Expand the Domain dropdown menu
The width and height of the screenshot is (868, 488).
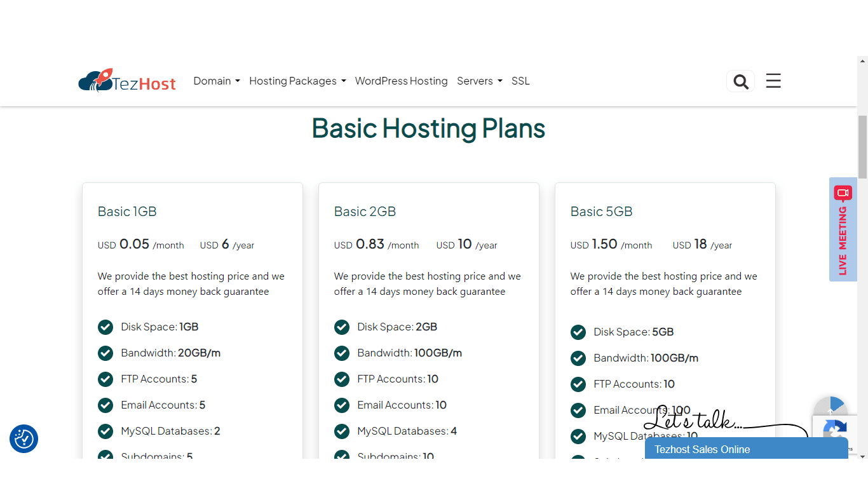pyautogui.click(x=217, y=81)
